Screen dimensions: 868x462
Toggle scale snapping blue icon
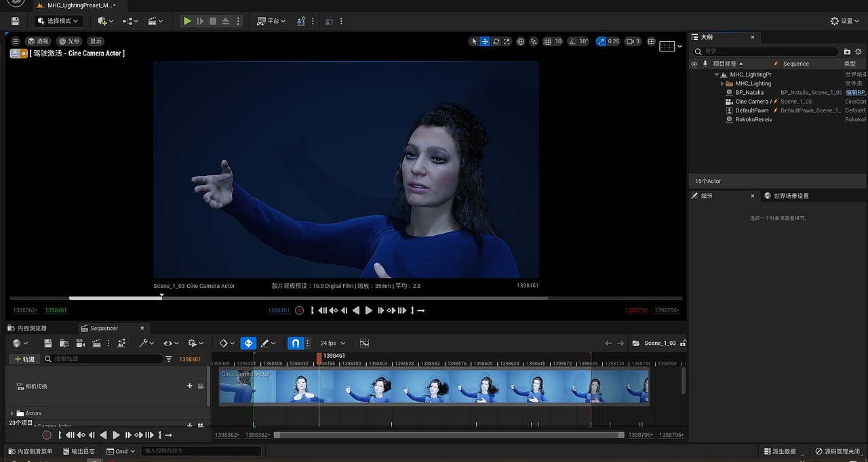coord(601,41)
